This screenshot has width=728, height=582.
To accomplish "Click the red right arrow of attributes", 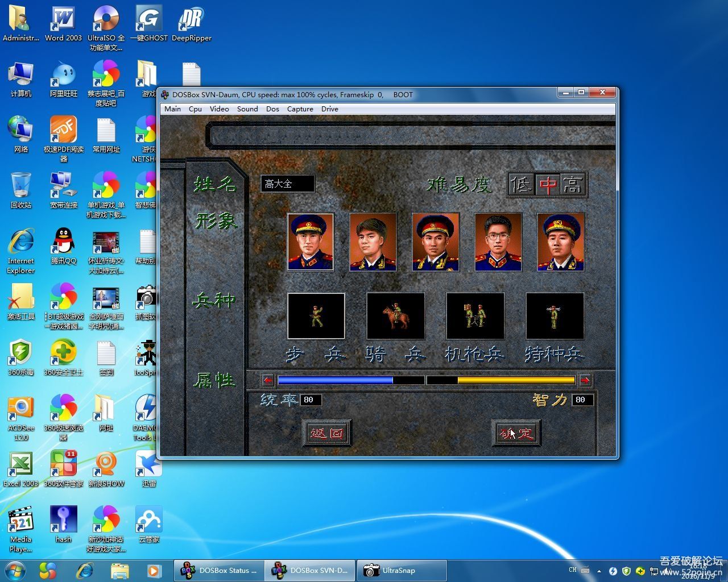I will [585, 380].
